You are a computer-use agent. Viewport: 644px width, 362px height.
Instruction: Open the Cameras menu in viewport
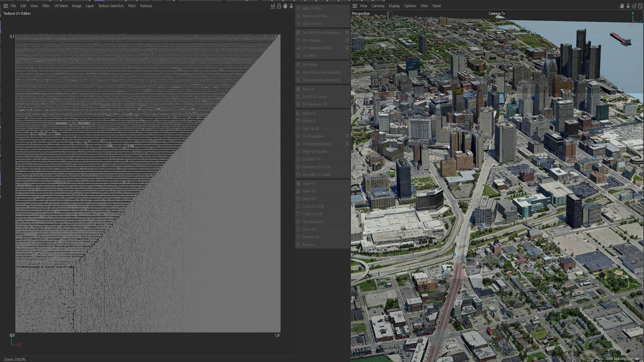[378, 6]
